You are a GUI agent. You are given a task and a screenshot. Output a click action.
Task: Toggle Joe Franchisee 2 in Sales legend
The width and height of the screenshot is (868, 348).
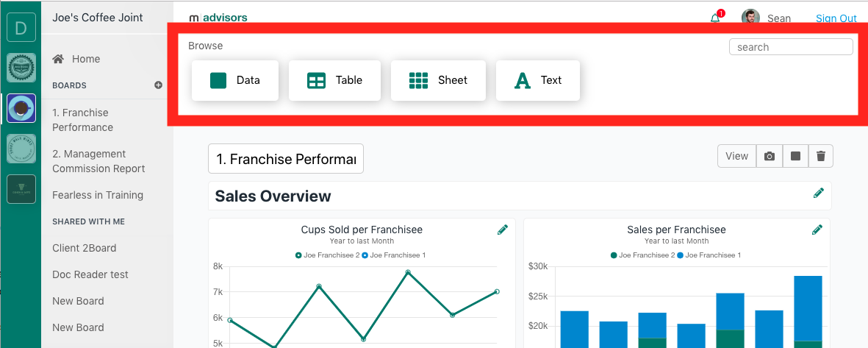(x=642, y=255)
